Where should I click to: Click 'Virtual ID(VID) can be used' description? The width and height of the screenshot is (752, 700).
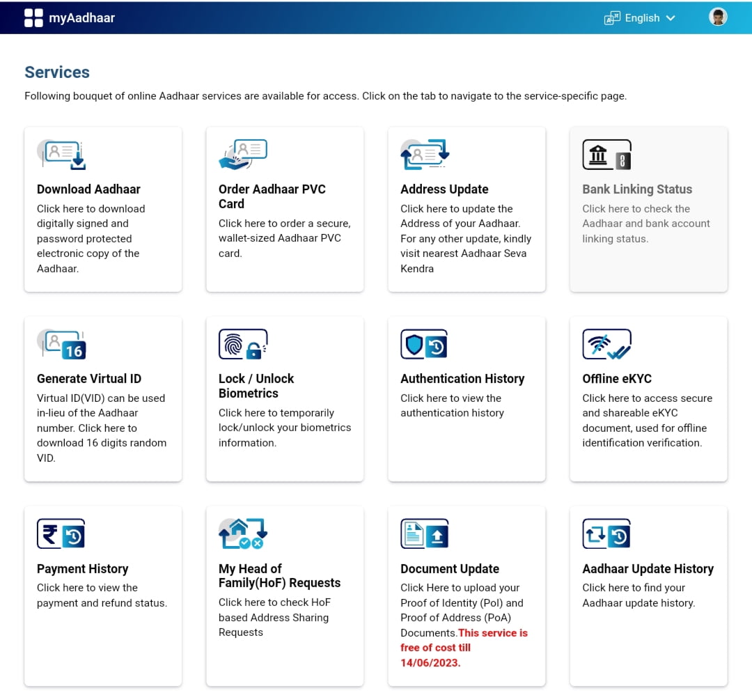pyautogui.click(x=102, y=428)
